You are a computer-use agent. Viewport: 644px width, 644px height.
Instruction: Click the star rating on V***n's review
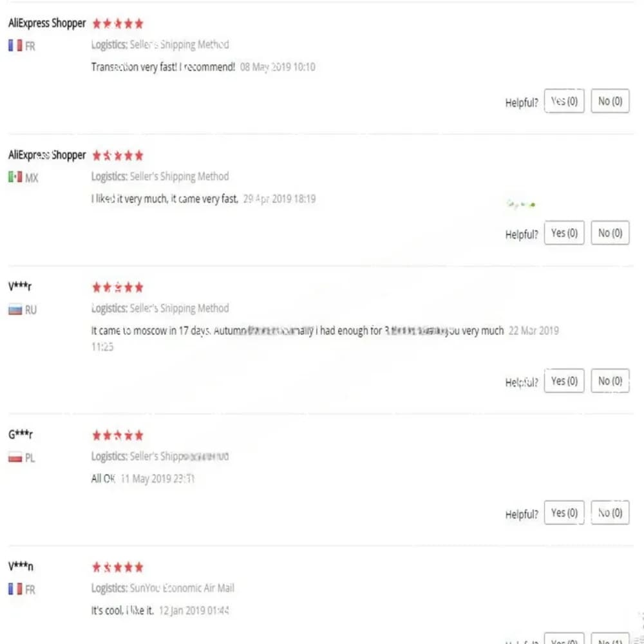pyautogui.click(x=118, y=567)
